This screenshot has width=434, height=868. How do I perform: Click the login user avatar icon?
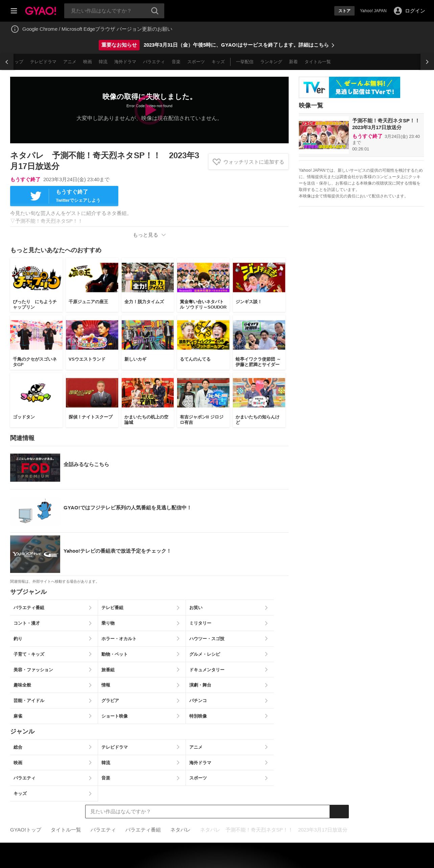tap(397, 11)
